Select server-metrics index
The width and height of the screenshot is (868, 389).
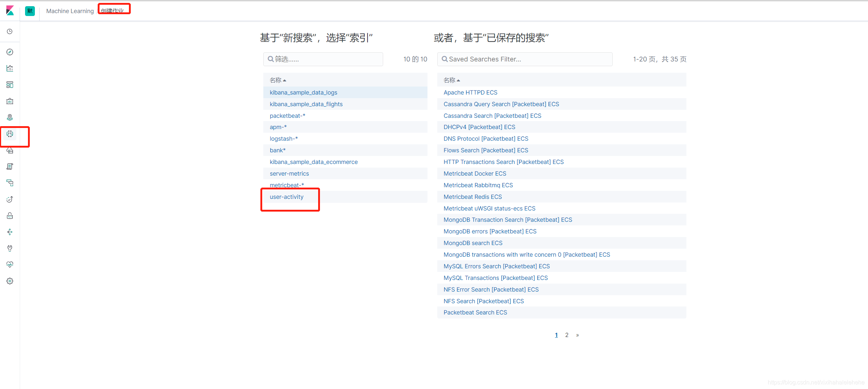pyautogui.click(x=289, y=173)
